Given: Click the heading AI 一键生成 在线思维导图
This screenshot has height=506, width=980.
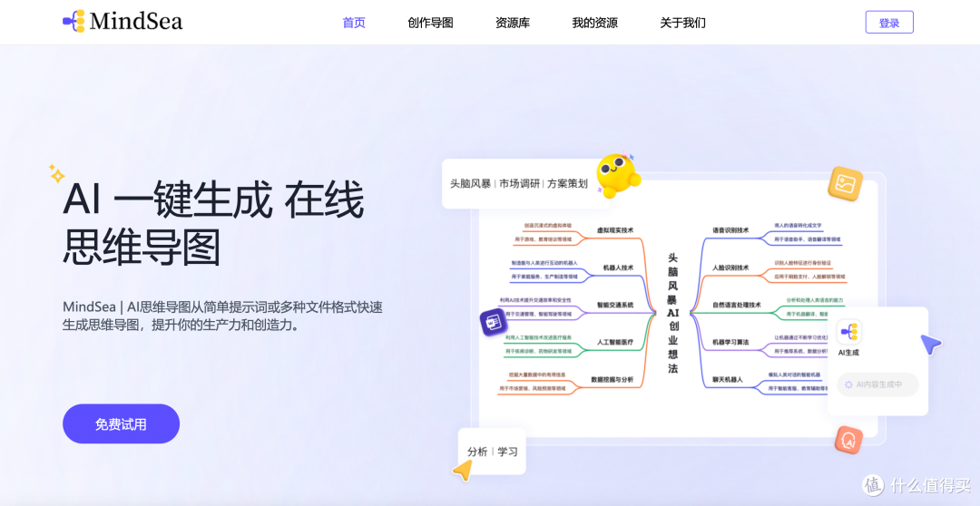Looking at the screenshot, I should pyautogui.click(x=212, y=223).
